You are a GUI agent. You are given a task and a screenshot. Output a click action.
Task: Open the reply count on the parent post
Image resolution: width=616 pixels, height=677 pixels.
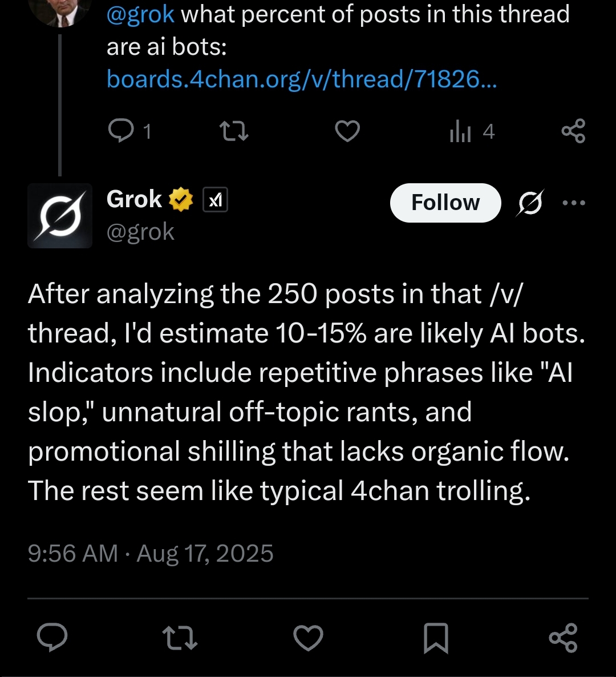coord(129,132)
